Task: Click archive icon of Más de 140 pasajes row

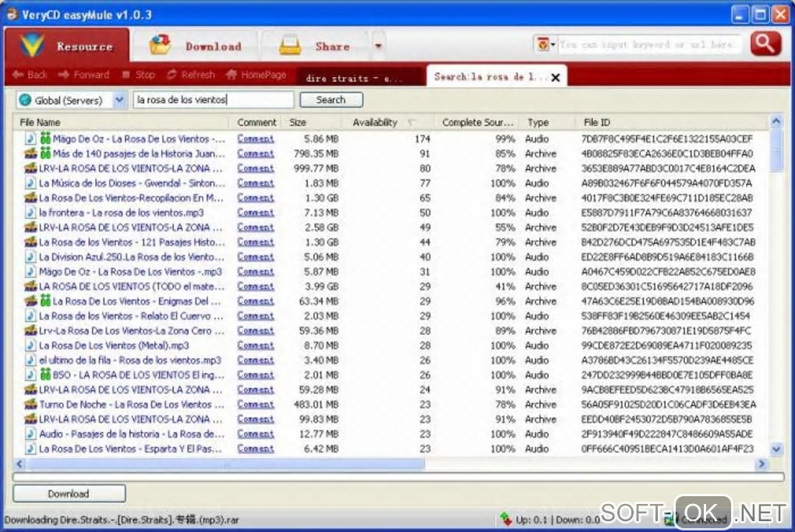Action: [x=30, y=153]
